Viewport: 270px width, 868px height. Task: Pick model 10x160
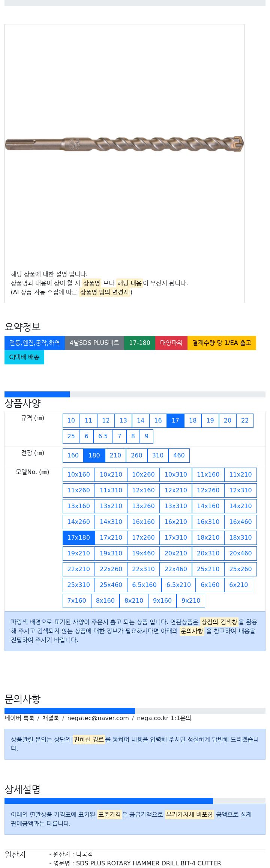[79, 475]
